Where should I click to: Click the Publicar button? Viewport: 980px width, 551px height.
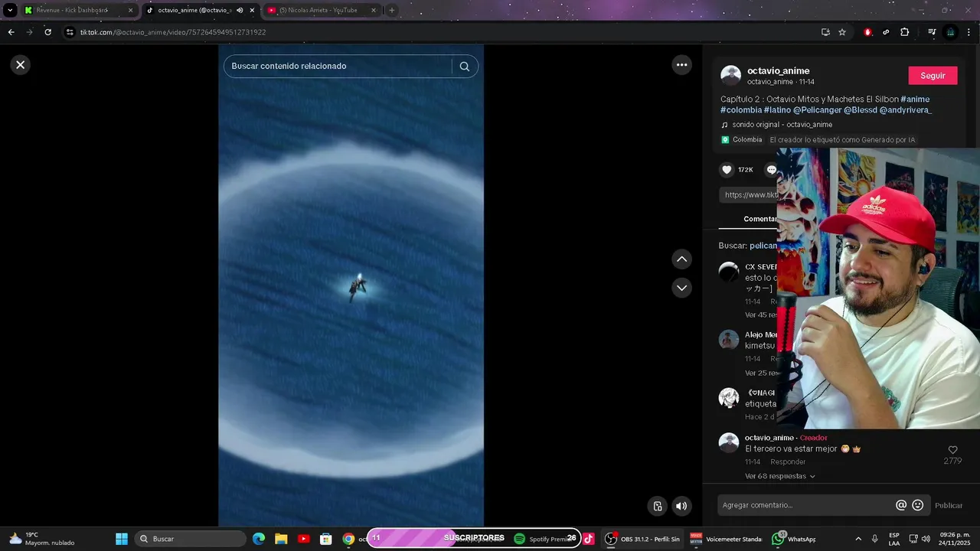click(949, 505)
